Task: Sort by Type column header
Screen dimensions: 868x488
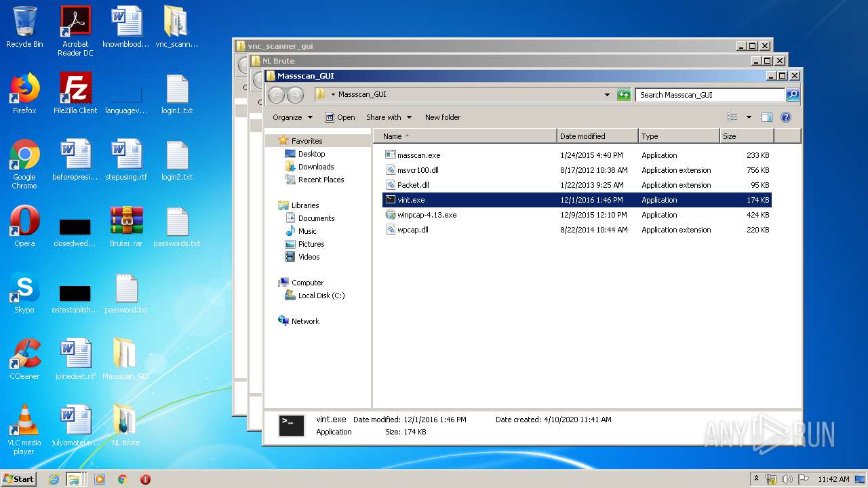Action: [678, 136]
